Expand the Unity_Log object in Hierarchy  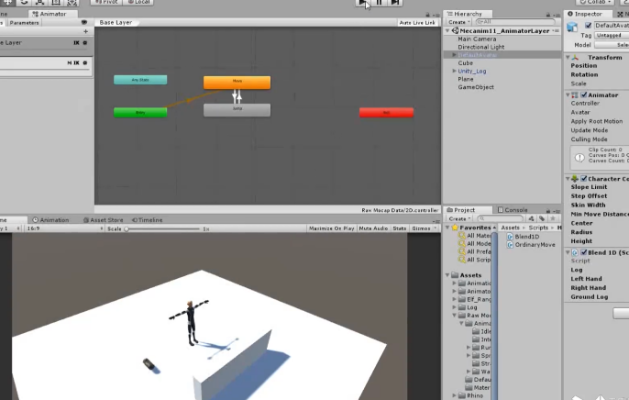(454, 71)
